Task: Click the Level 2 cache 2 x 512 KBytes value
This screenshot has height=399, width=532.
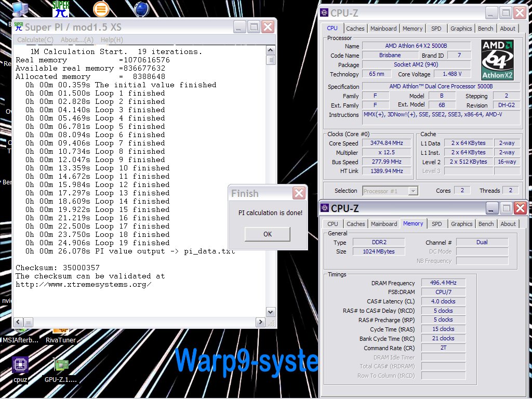Action: [x=468, y=162]
